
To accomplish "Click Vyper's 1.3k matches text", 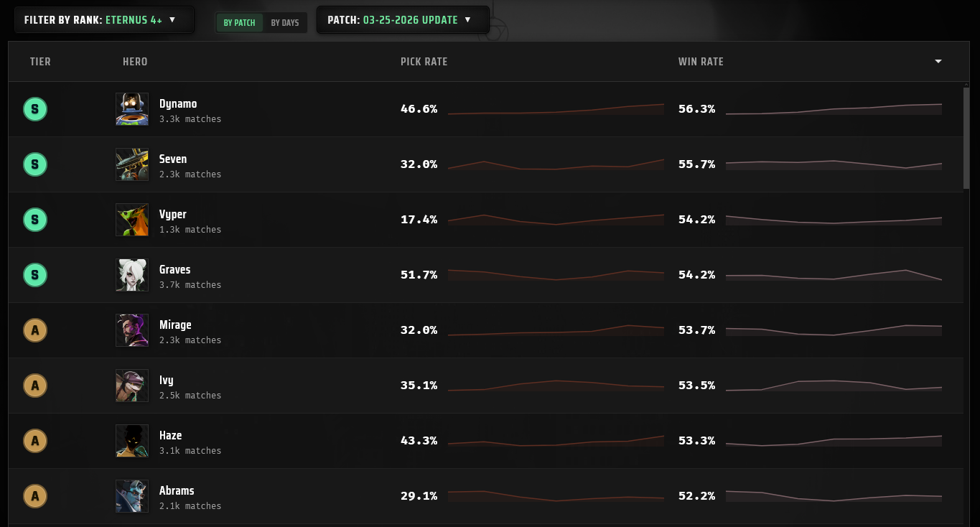I will click(190, 230).
